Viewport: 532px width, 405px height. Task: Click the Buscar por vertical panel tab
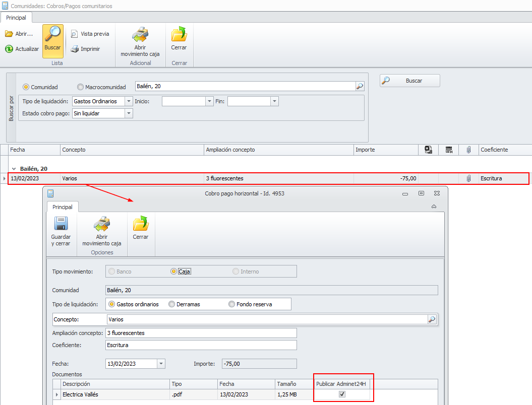point(11,108)
